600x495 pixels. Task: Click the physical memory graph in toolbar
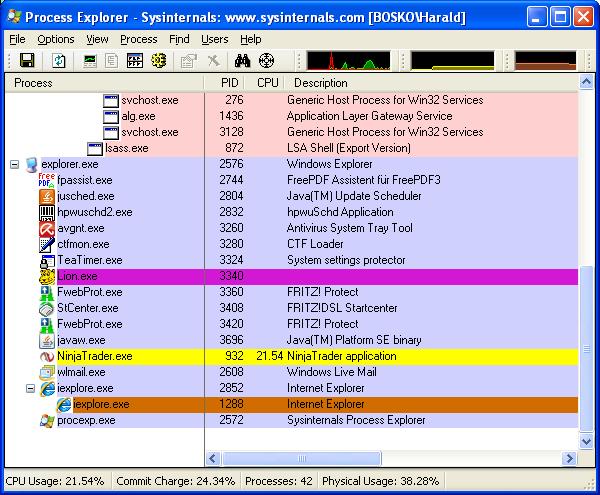[546, 61]
